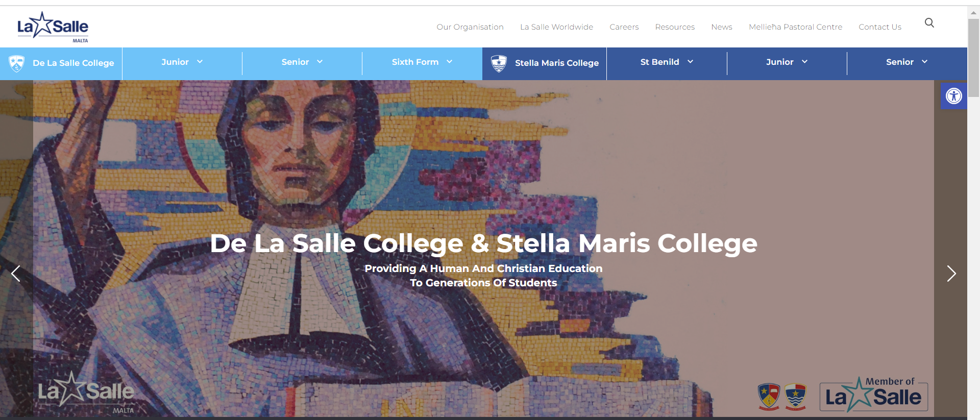Click the Member of La Salle badge
980x420 pixels.
point(873,395)
